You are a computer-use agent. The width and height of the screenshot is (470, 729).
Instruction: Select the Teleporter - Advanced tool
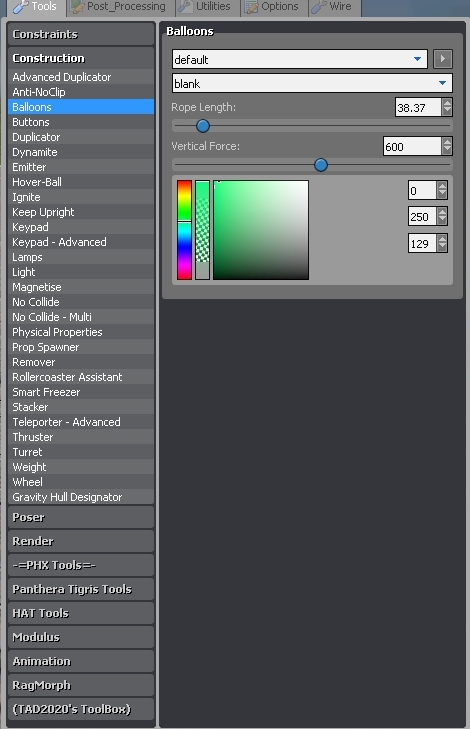pyautogui.click(x=81, y=422)
